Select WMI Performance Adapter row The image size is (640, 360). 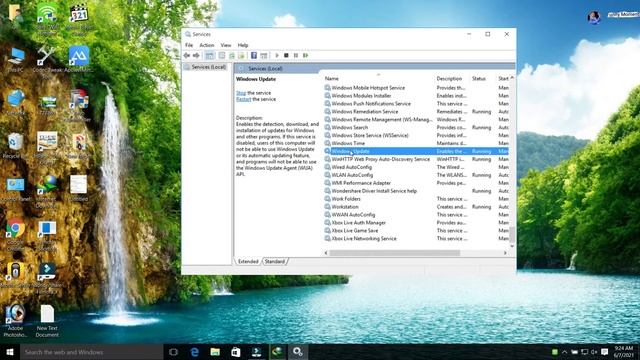point(416,183)
